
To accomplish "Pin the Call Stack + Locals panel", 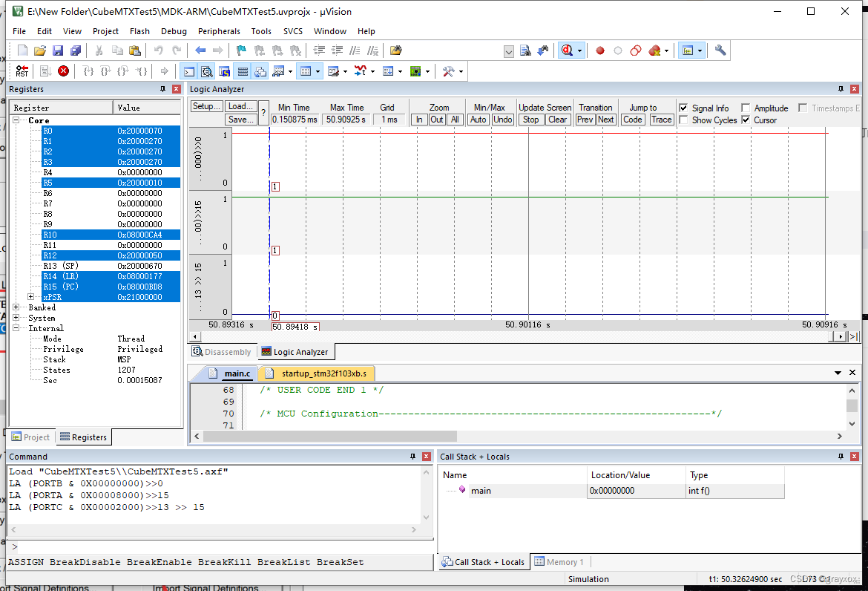I will pyautogui.click(x=841, y=457).
